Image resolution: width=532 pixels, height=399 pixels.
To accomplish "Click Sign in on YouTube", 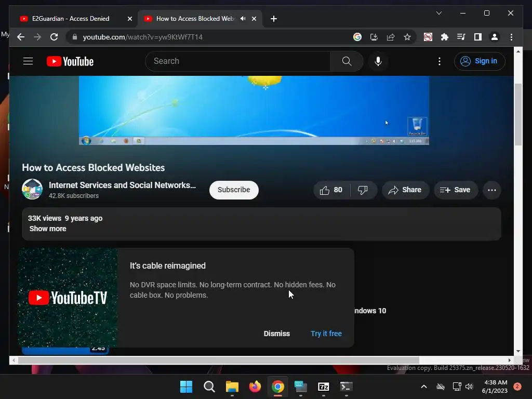I will 480,61.
